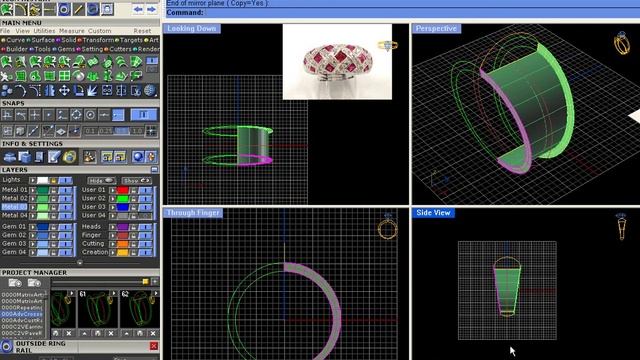Toggle lock on Metal 01 layer
Image resolution: width=640 pixels, height=360 pixels.
coord(53,190)
